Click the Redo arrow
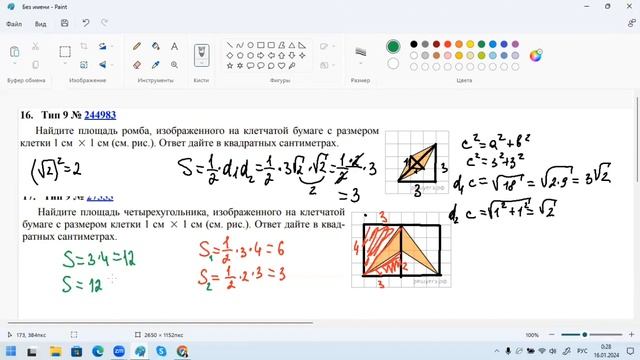Image resolution: width=640 pixels, height=360 pixels. click(x=104, y=23)
